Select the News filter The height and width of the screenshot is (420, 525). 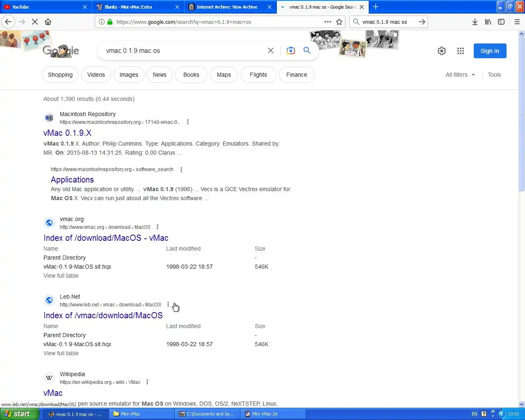pos(160,75)
